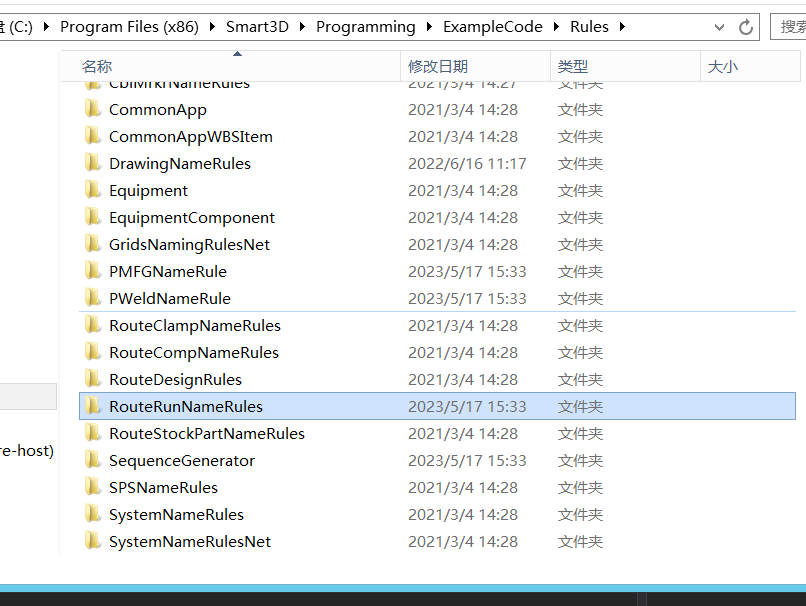806x606 pixels.
Task: Click the PWeldNameRule folder icon
Action: (93, 298)
